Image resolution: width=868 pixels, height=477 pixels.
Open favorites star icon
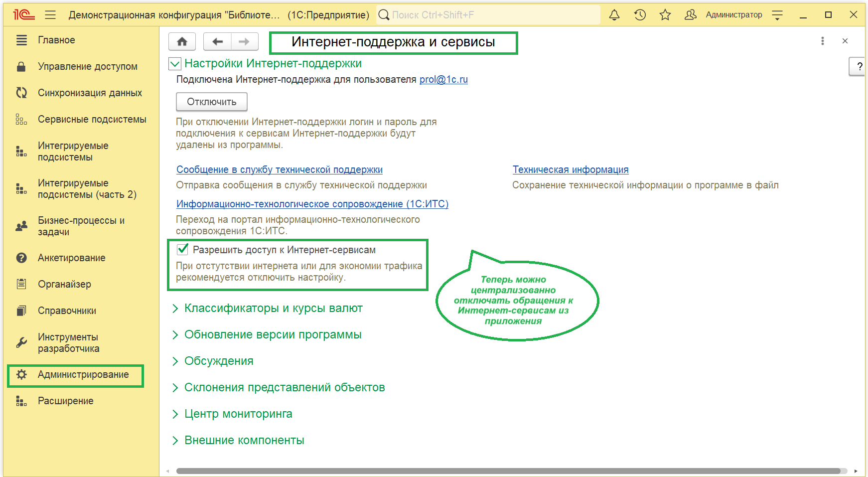click(x=665, y=15)
